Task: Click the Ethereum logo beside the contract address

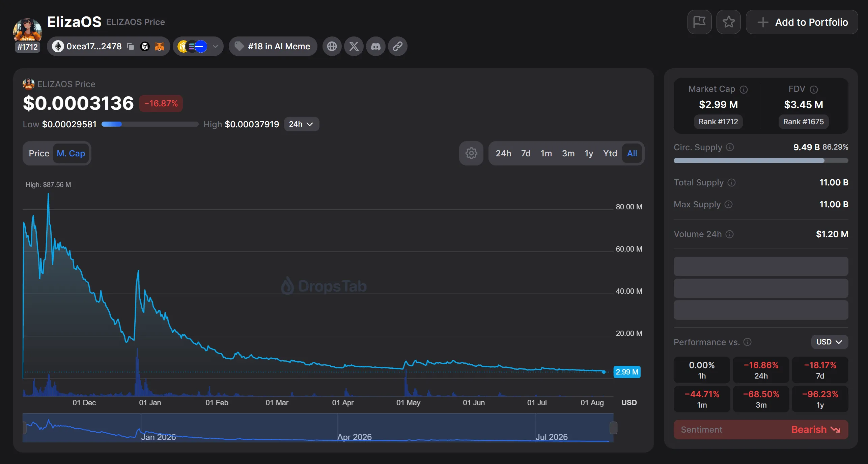Action: coord(58,46)
